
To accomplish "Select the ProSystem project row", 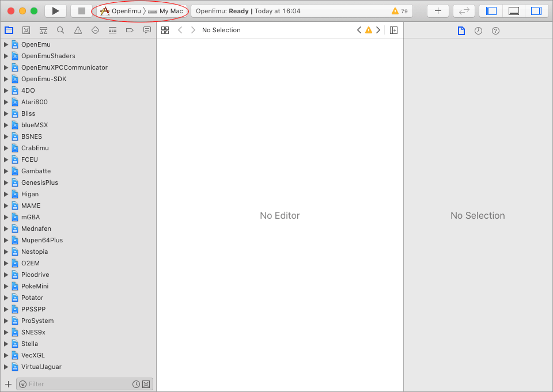I will click(x=78, y=321).
